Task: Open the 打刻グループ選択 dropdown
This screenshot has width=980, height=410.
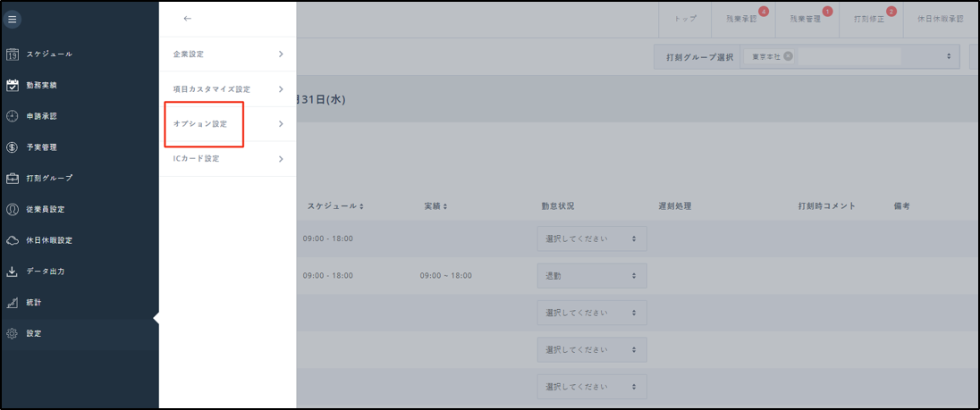Action: (948, 56)
